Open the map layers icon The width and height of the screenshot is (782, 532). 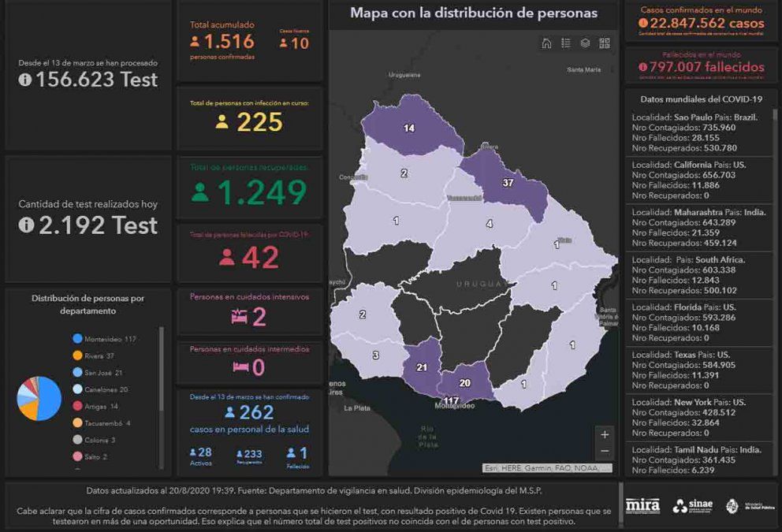coord(585,43)
